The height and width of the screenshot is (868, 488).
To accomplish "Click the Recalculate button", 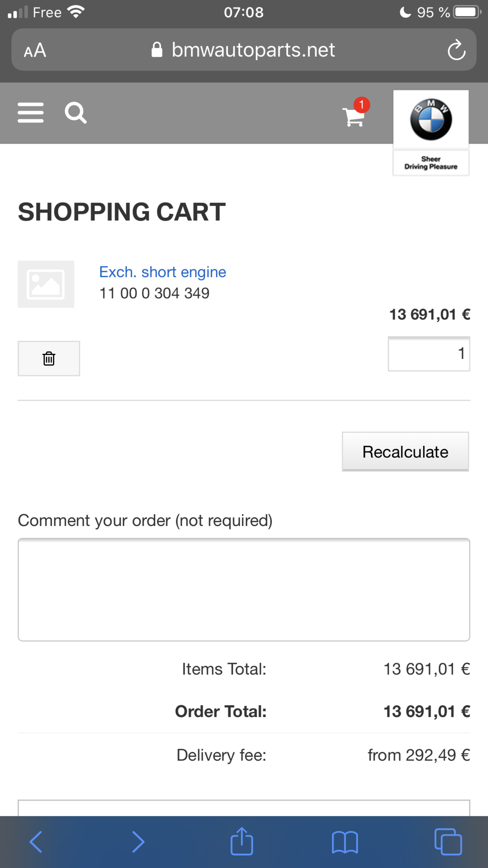I will 405,452.
